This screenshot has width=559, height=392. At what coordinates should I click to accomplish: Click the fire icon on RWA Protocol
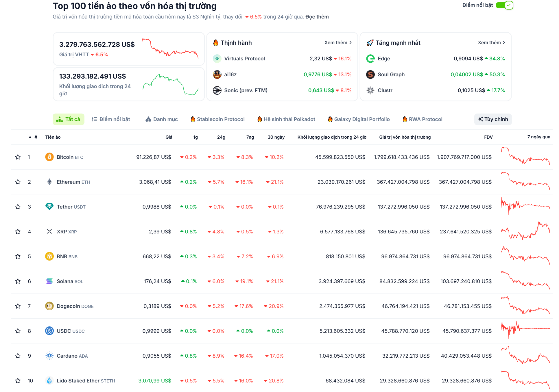click(x=405, y=119)
